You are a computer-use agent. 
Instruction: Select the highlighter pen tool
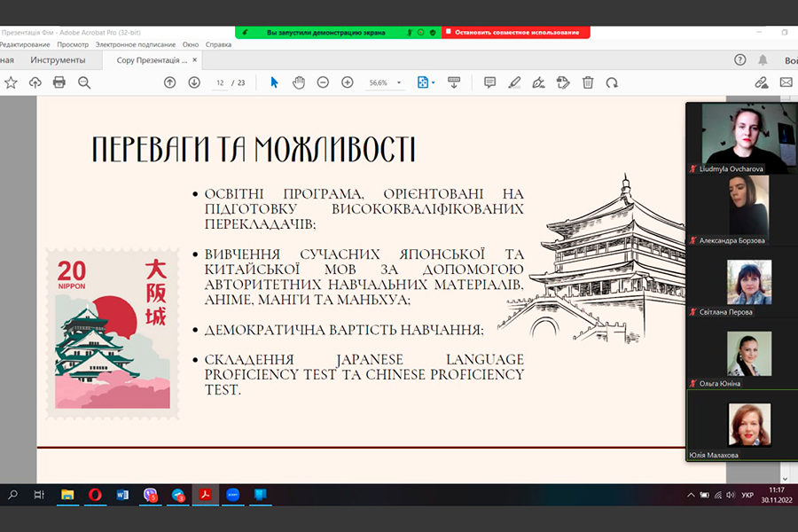tap(514, 82)
